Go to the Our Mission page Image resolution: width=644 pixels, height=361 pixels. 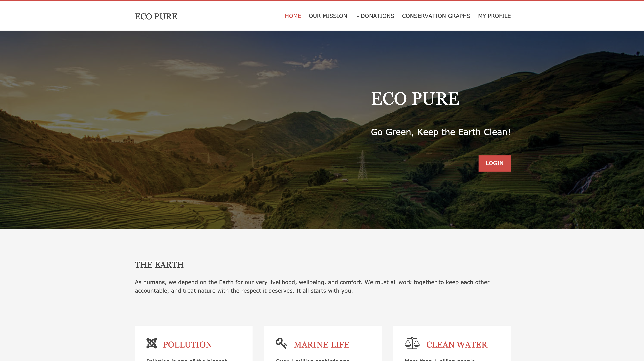pyautogui.click(x=328, y=16)
